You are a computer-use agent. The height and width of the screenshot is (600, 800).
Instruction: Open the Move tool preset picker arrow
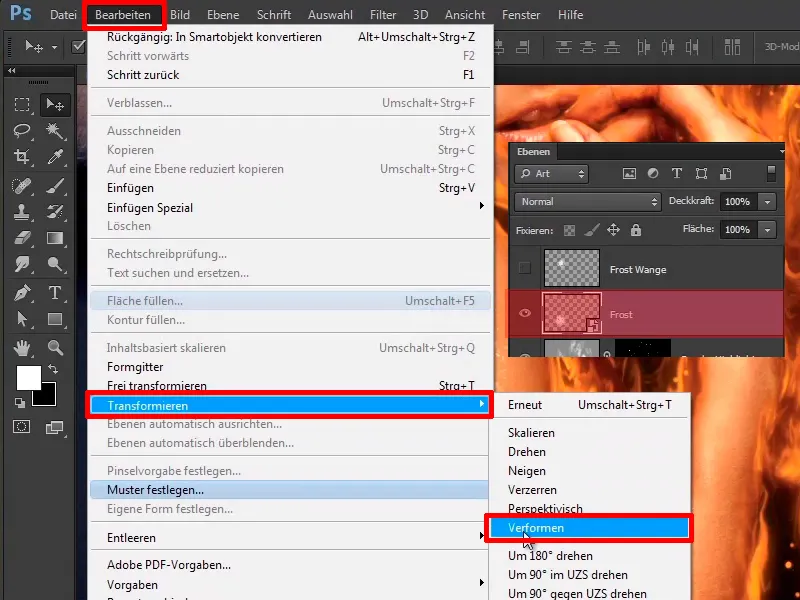(54, 47)
